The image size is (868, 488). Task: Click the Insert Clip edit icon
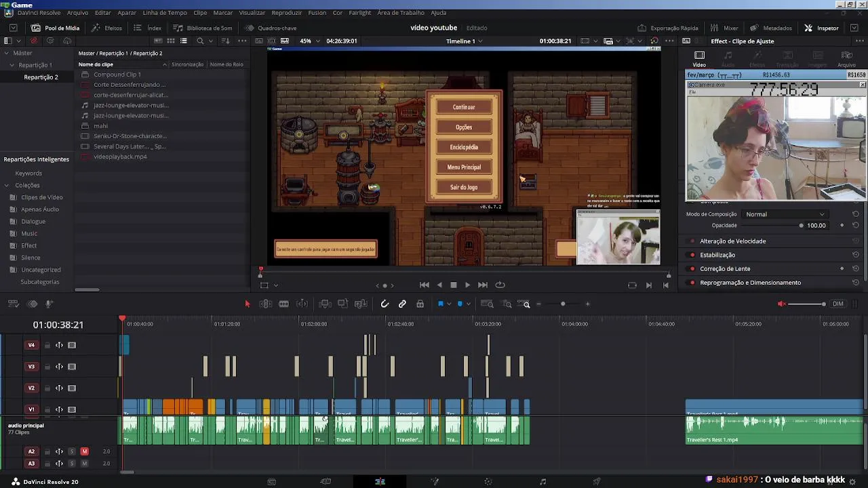[x=325, y=304]
